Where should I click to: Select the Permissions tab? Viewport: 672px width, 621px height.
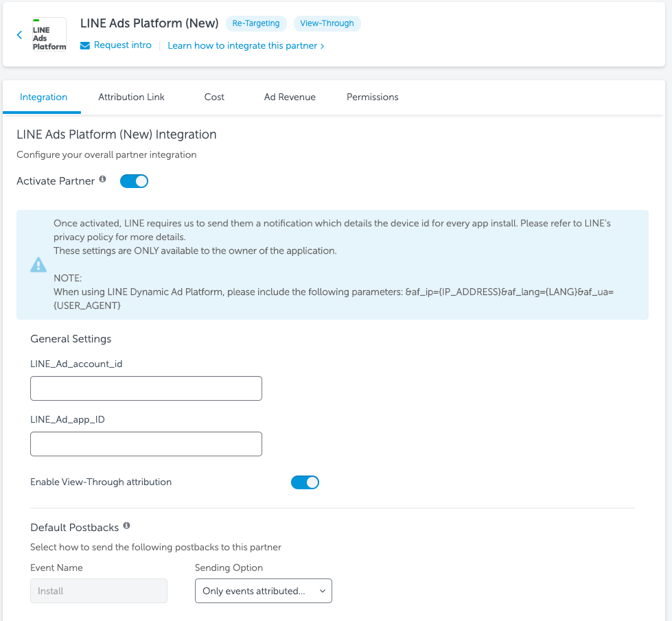pos(372,97)
